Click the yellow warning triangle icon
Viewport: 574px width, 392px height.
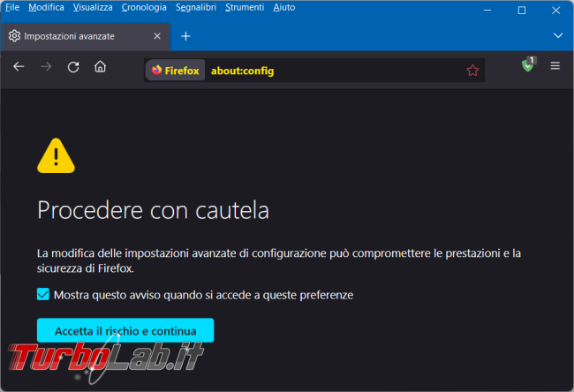click(x=56, y=156)
